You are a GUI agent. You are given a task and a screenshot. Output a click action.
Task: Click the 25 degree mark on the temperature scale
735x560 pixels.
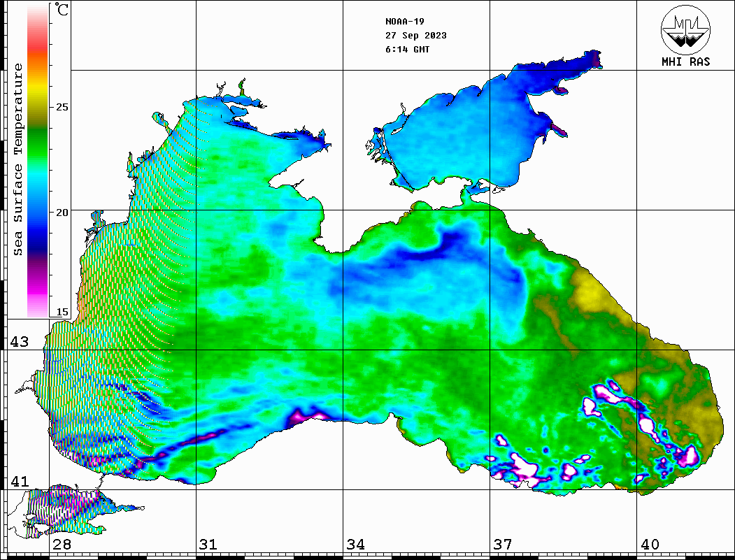pyautogui.click(x=62, y=107)
